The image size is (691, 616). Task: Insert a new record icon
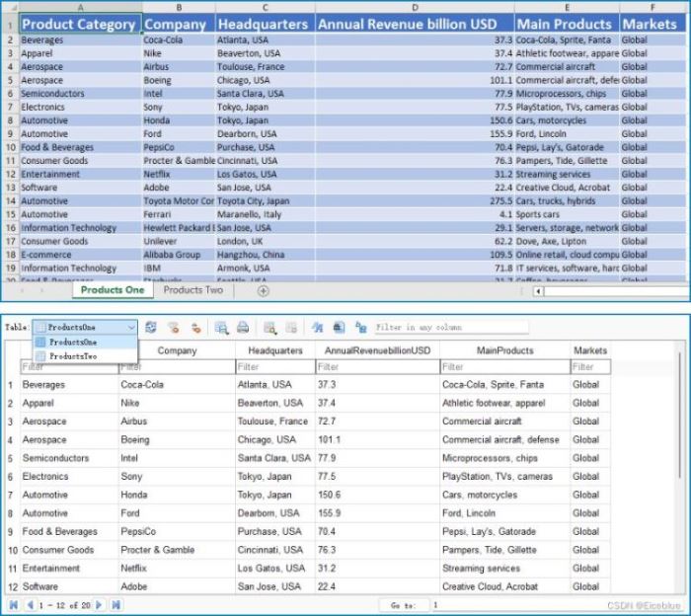(269, 328)
